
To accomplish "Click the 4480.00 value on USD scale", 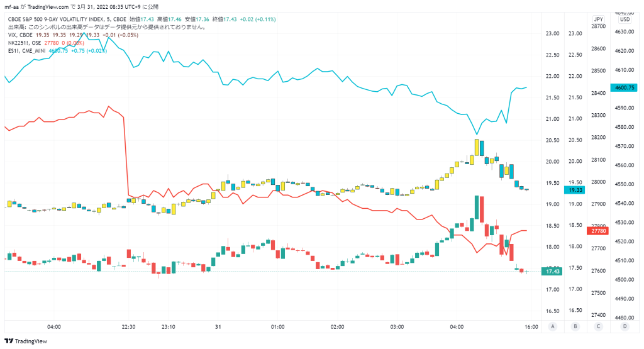I will point(625,318).
